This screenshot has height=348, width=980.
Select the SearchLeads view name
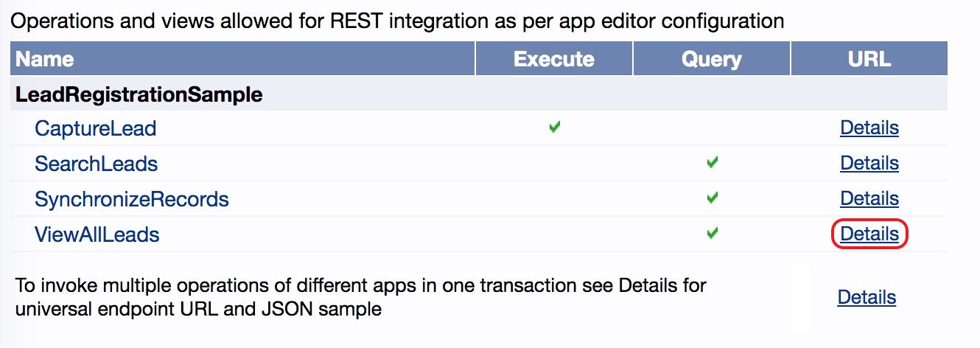click(96, 164)
